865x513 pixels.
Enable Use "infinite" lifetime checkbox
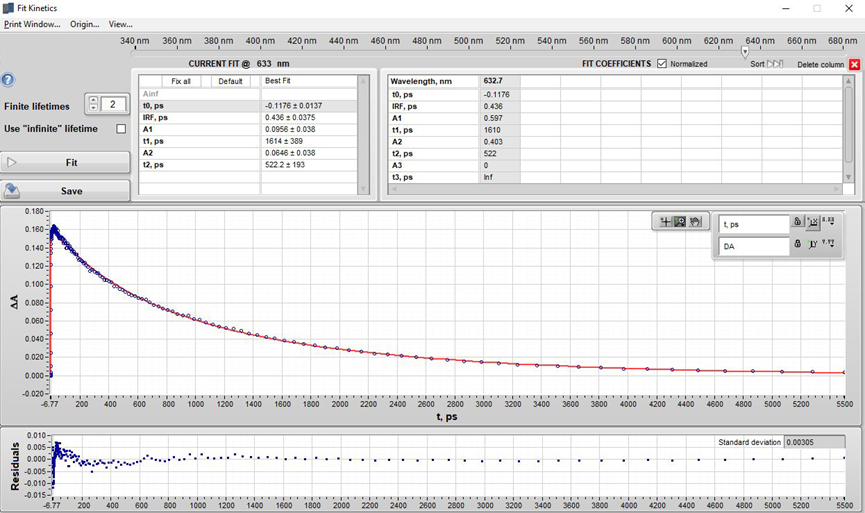121,129
